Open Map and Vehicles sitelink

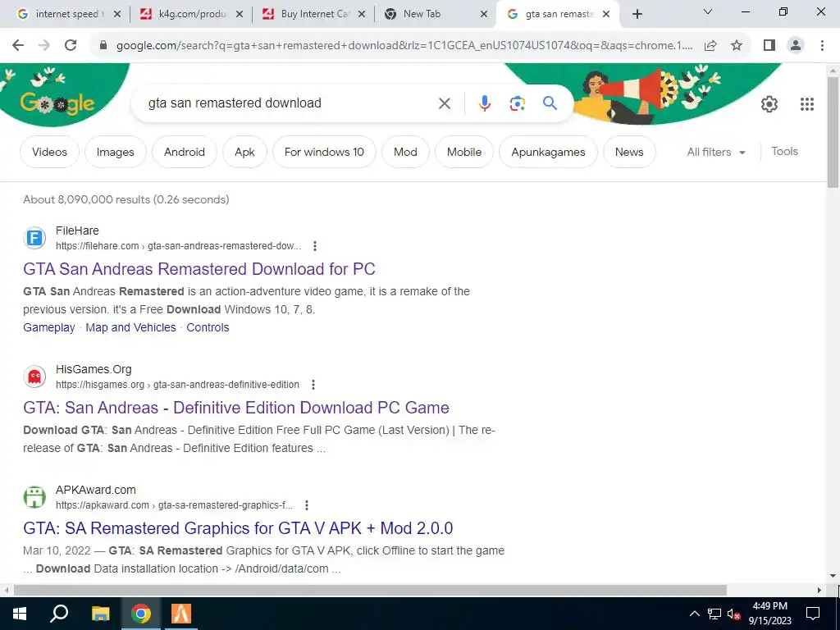click(x=130, y=327)
